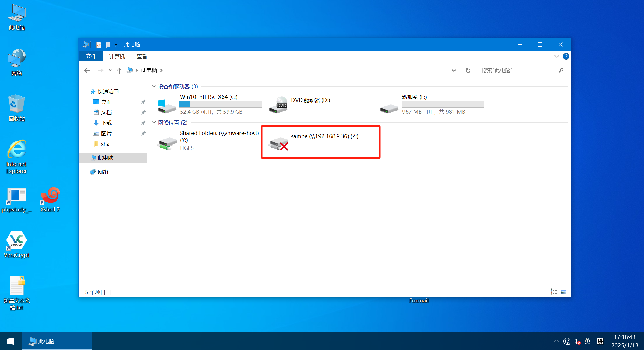Switch to the 查看 ribbon tab
Viewport: 644px width, 350px height.
coord(142,56)
